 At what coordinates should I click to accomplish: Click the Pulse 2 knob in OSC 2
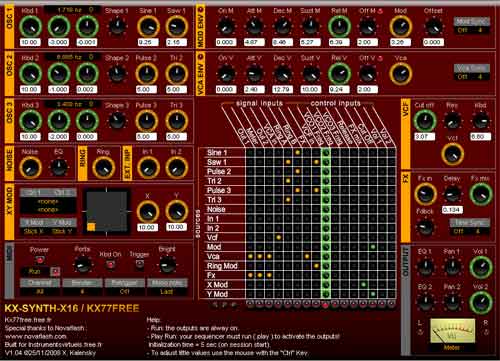(x=147, y=74)
